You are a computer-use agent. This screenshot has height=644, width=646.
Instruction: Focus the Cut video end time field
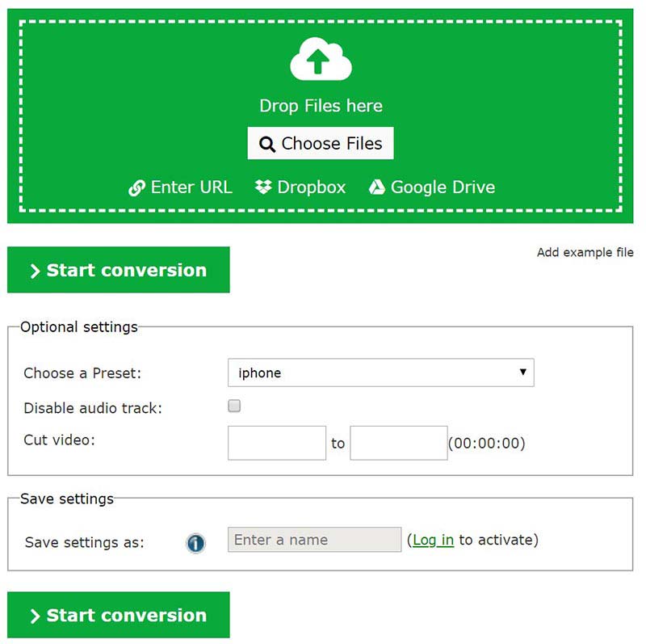(398, 443)
